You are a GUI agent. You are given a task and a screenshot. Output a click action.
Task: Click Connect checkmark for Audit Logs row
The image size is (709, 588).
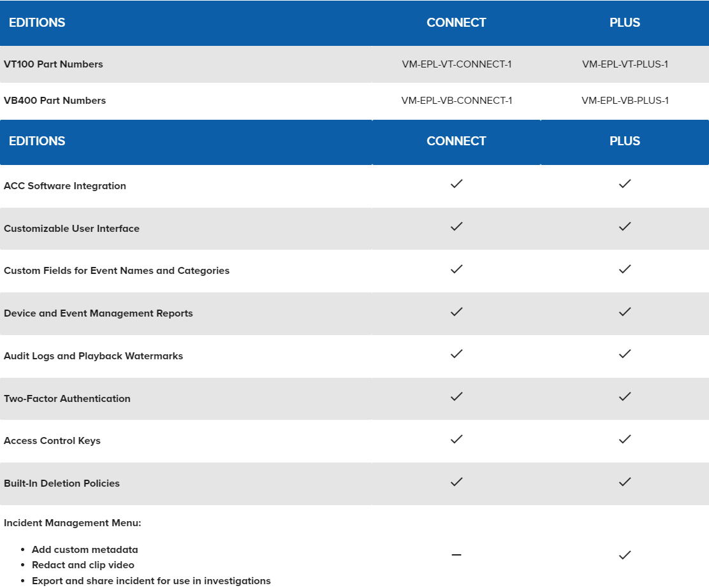click(457, 354)
